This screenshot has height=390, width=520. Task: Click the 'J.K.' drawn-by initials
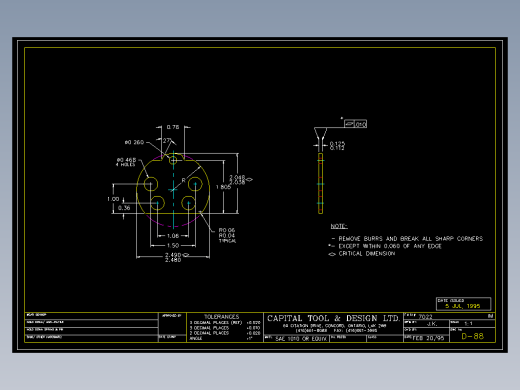coord(432,324)
